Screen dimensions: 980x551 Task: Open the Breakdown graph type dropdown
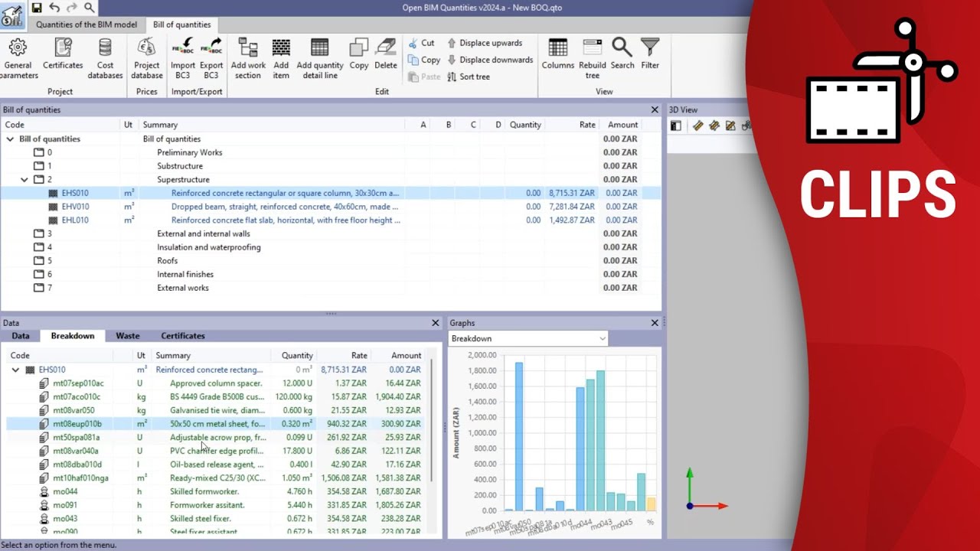point(602,337)
